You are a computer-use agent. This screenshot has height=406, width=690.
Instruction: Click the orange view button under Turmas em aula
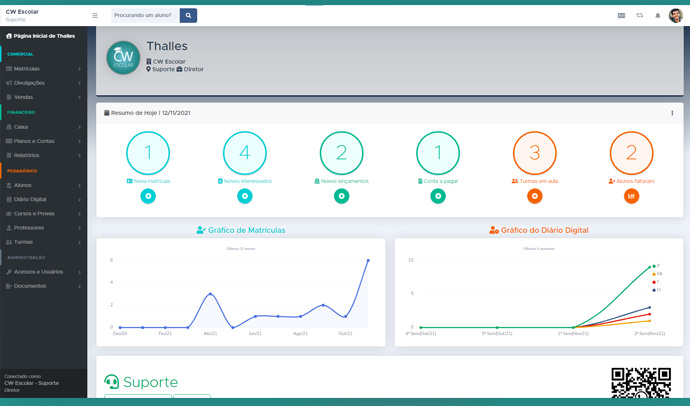534,196
